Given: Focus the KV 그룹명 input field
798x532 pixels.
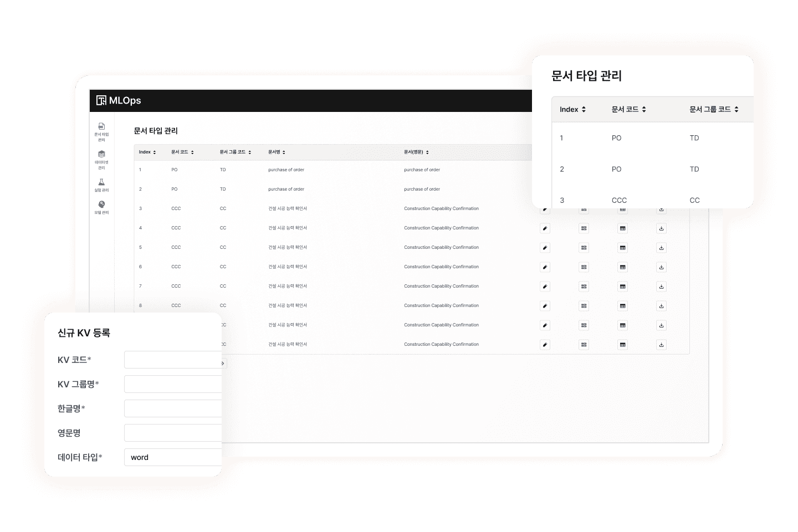Looking at the screenshot, I should tap(173, 384).
